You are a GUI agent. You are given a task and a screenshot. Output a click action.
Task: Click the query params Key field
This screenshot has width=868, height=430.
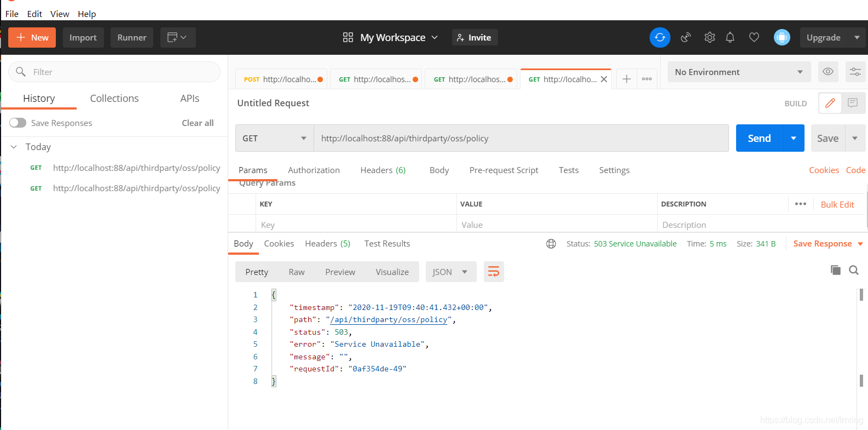(356, 225)
